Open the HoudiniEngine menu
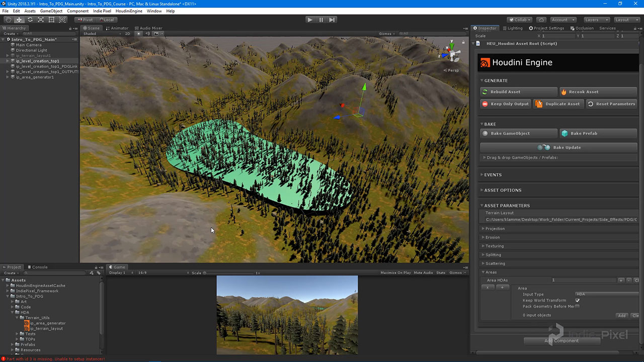644x362 pixels. tap(129, 11)
